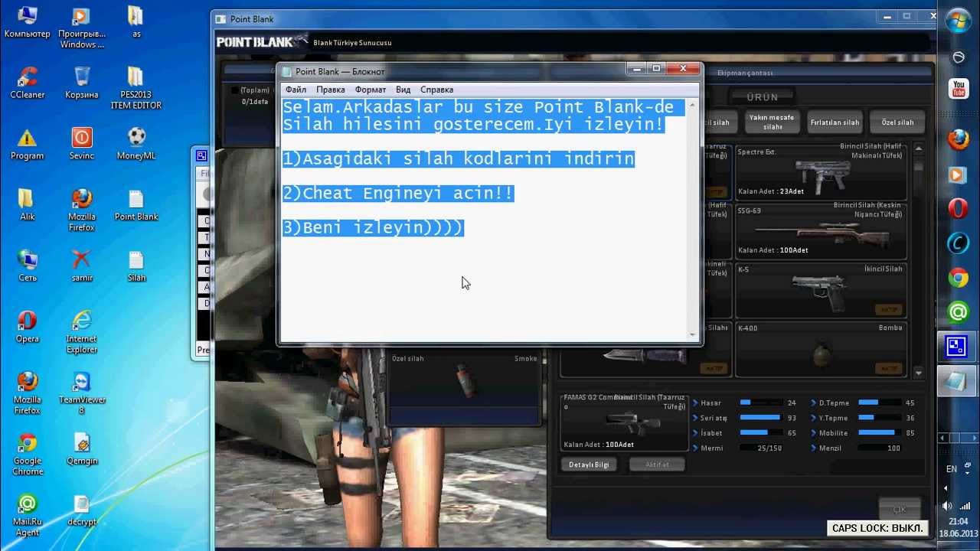
Task: Select the K-5 pistol card
Action: 821,291
